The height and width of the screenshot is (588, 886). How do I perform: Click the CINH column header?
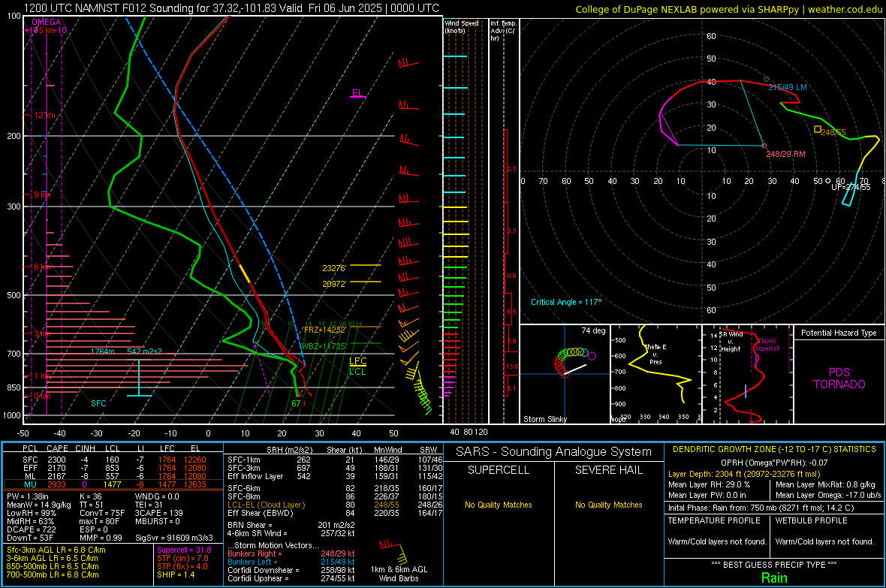click(x=86, y=448)
